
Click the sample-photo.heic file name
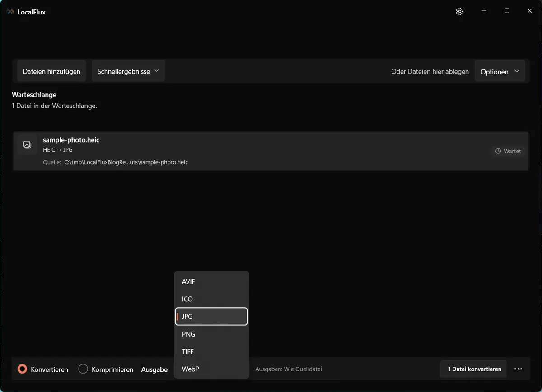coord(71,140)
